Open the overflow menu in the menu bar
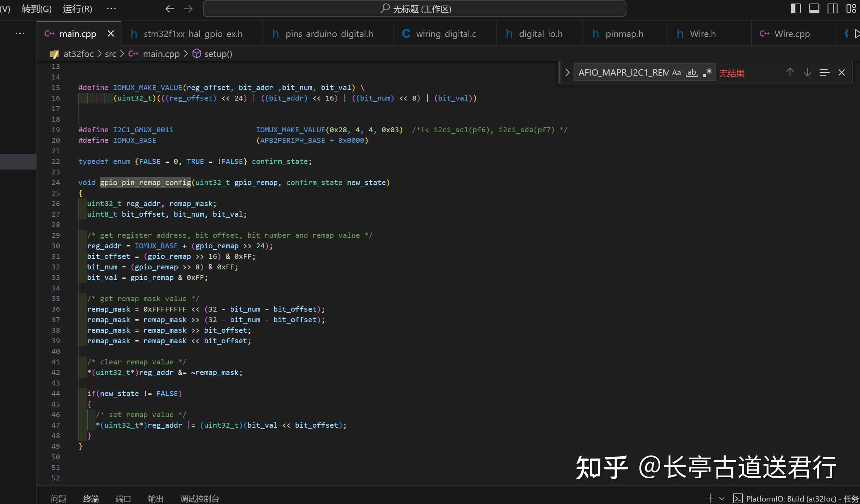860x504 pixels. (111, 9)
